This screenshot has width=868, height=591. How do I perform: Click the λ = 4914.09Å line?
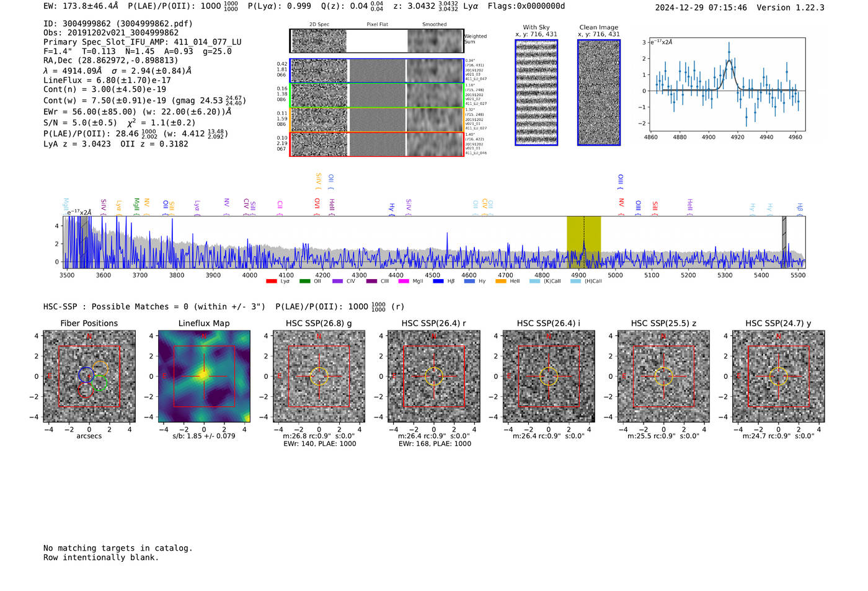click(117, 71)
